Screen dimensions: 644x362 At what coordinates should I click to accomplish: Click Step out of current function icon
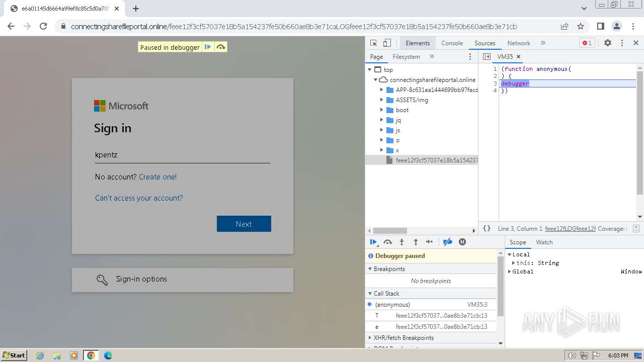[416, 242]
